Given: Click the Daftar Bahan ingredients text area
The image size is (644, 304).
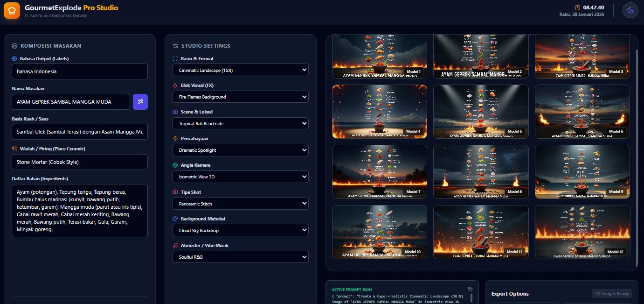Looking at the screenshot, I should [80, 211].
